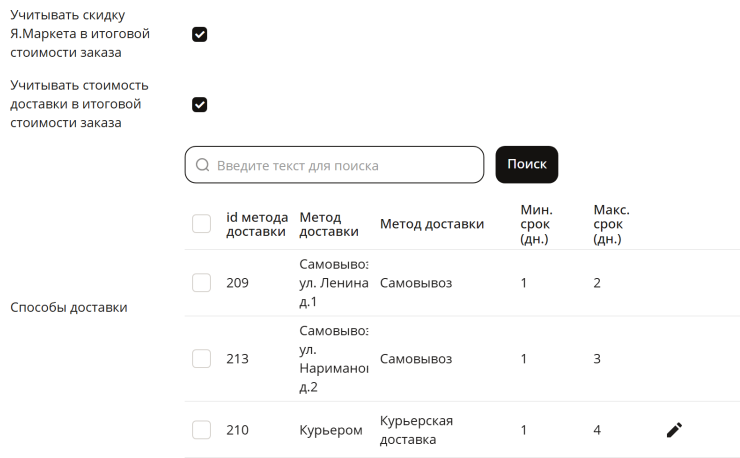The width and height of the screenshot is (740, 458).
Task: Click the Макс. срок (дн.) column header
Action: (x=611, y=224)
